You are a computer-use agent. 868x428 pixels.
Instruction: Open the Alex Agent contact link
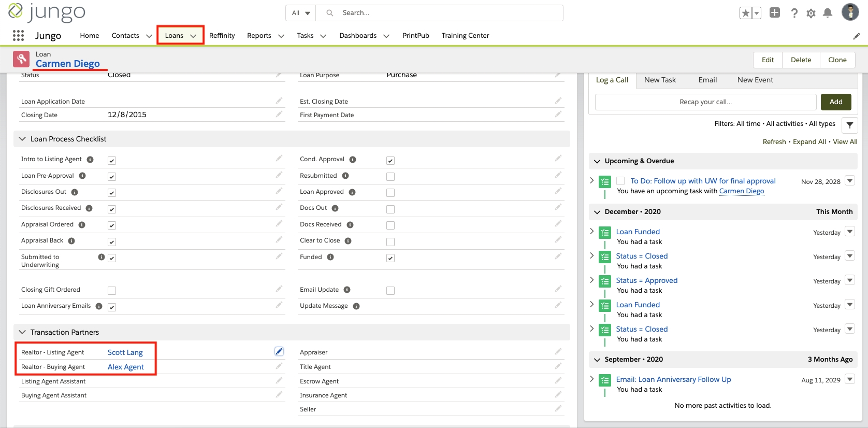126,367
